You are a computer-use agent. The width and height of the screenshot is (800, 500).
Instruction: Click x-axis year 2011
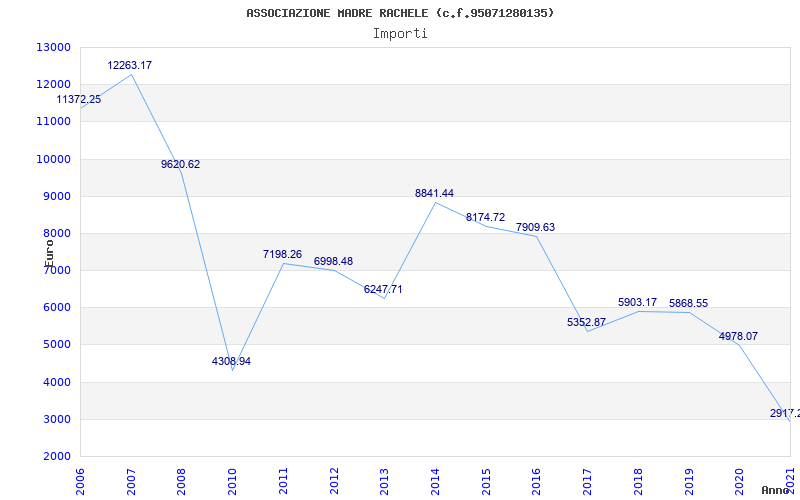click(283, 482)
